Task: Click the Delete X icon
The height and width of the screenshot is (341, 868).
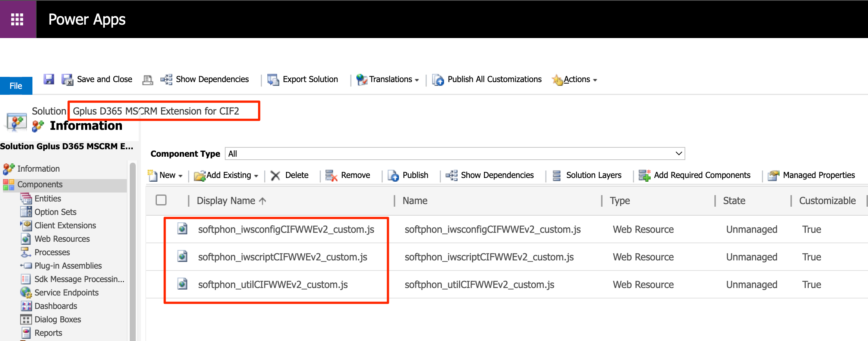Action: point(275,175)
